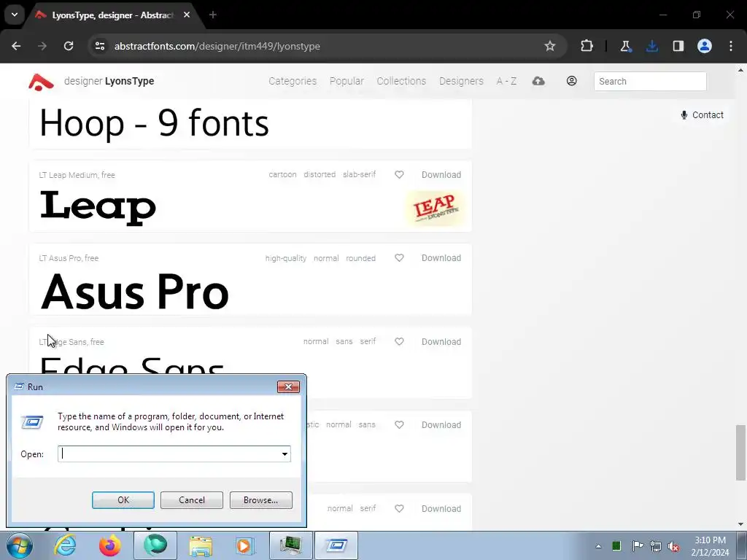Click the site Search field
Image resolution: width=747 pixels, height=560 pixels.
650,82
